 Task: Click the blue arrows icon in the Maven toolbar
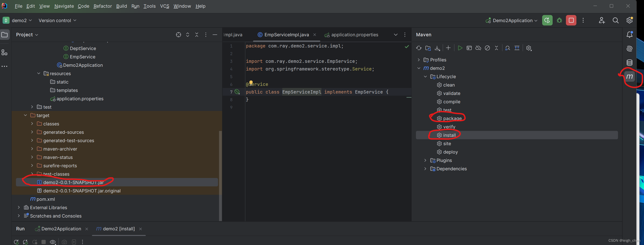[517, 48]
